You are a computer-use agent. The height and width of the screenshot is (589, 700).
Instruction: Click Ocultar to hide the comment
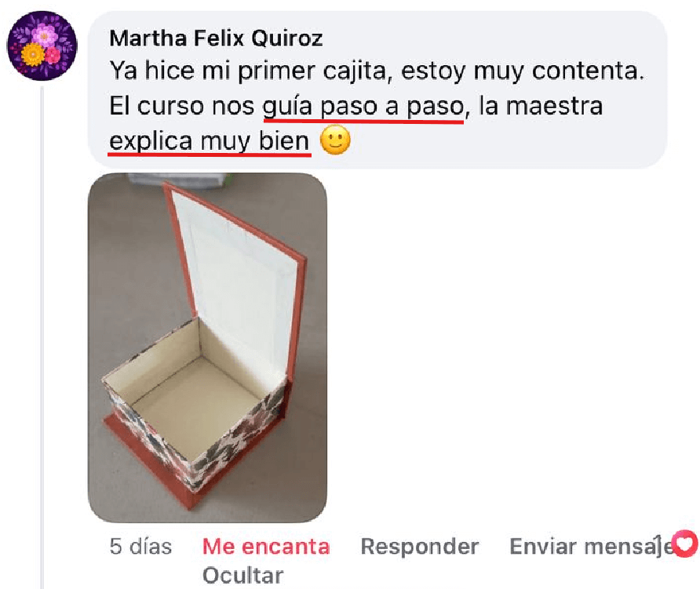tap(242, 576)
